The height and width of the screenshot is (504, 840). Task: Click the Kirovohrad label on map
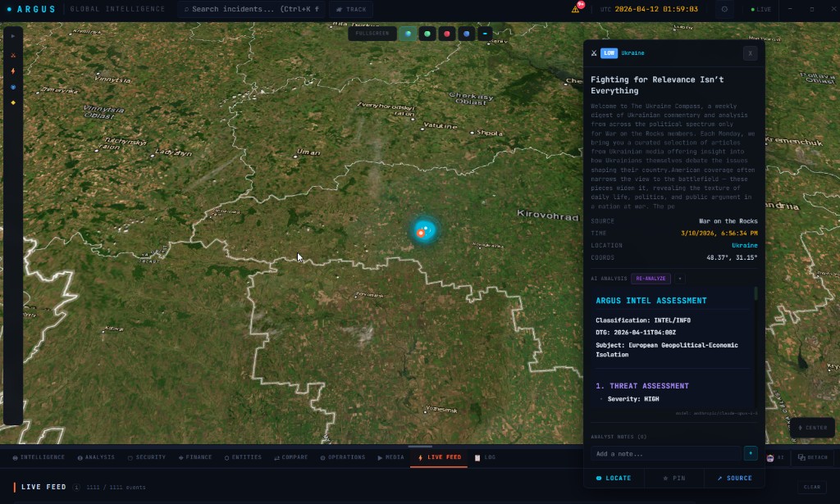coord(547,215)
